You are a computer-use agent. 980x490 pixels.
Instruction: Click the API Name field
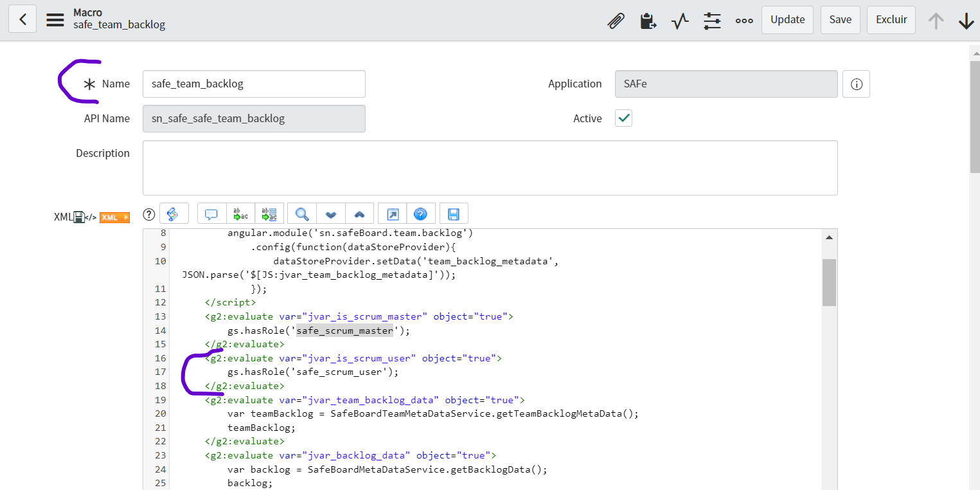point(254,118)
